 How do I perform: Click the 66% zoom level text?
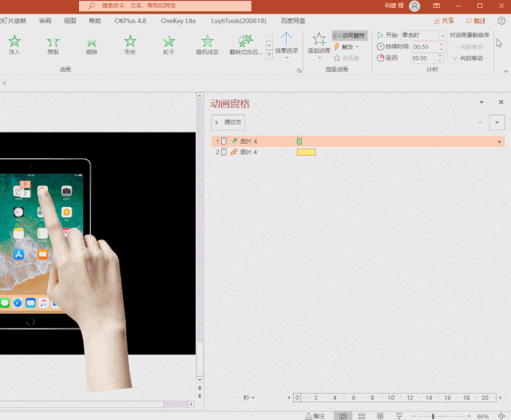482,417
